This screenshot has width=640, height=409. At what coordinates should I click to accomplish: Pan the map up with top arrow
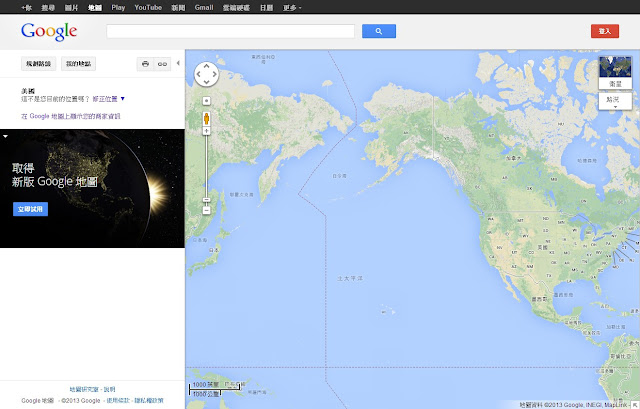click(207, 66)
